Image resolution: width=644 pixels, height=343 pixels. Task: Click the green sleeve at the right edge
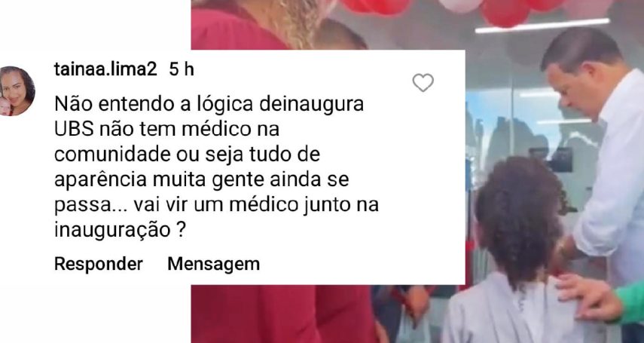pos(631,303)
